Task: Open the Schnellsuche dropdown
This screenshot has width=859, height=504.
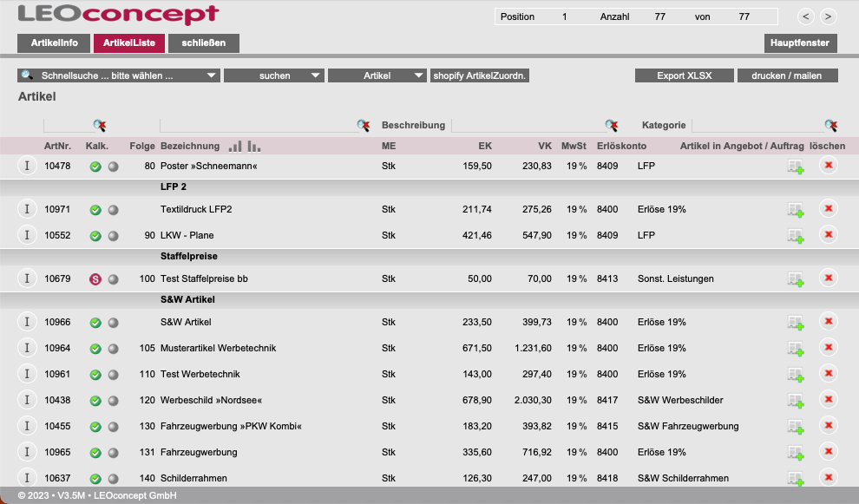Action: pos(119,75)
